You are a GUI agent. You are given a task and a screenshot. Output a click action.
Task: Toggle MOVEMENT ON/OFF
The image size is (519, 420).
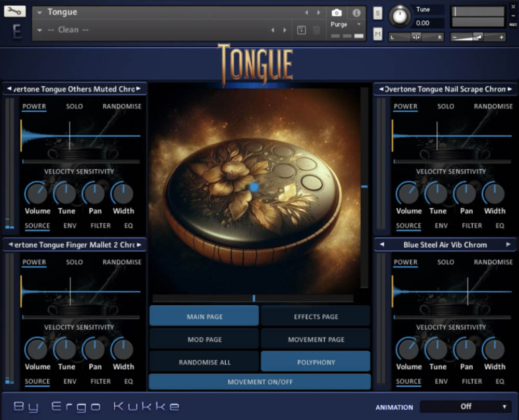coord(259,382)
